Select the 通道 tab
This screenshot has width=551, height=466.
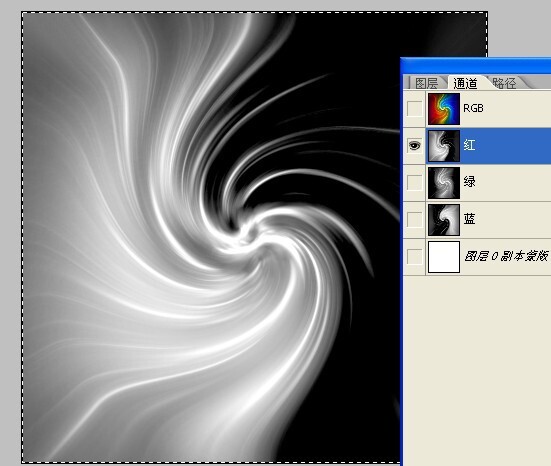465,83
